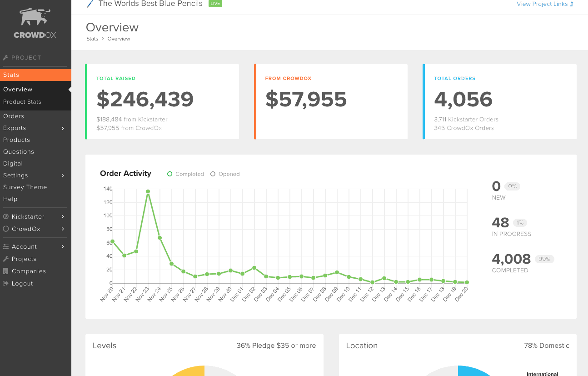Click the Account sliders icon

coord(6,247)
